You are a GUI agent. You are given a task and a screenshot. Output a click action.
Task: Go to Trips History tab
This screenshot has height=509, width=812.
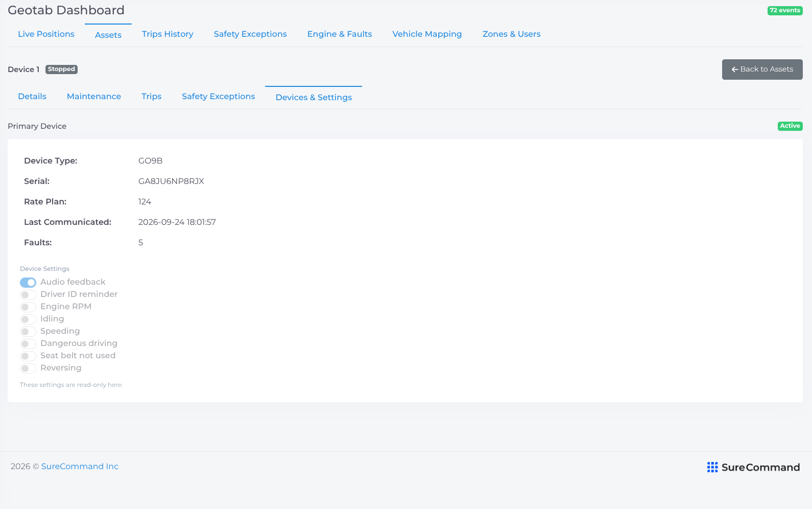click(x=168, y=34)
